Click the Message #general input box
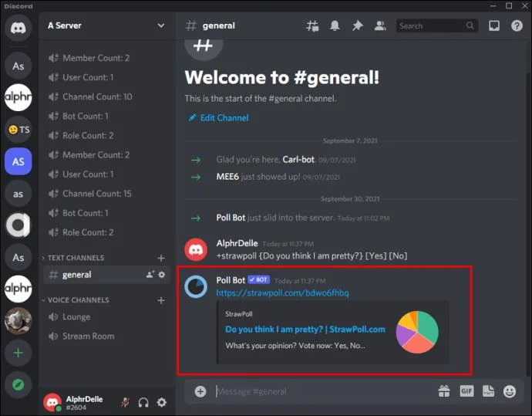This screenshot has width=532, height=416. pos(322,391)
